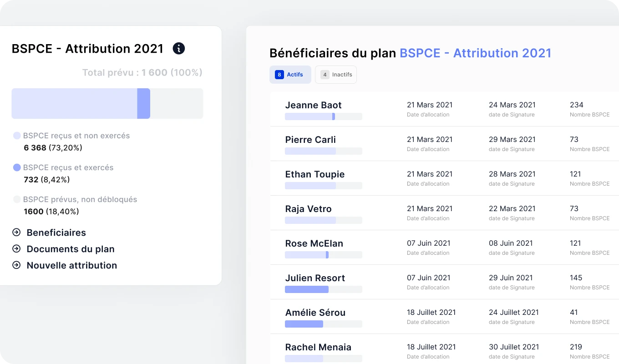Image resolution: width=619 pixels, height=364 pixels.
Task: Show the Inactifs beneficiaries
Action: (336, 74)
